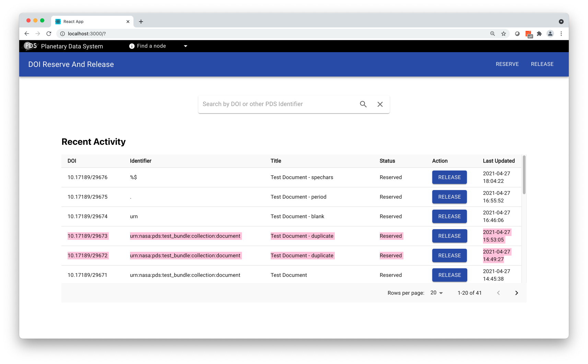Bookmark the page via the star icon

[504, 34]
